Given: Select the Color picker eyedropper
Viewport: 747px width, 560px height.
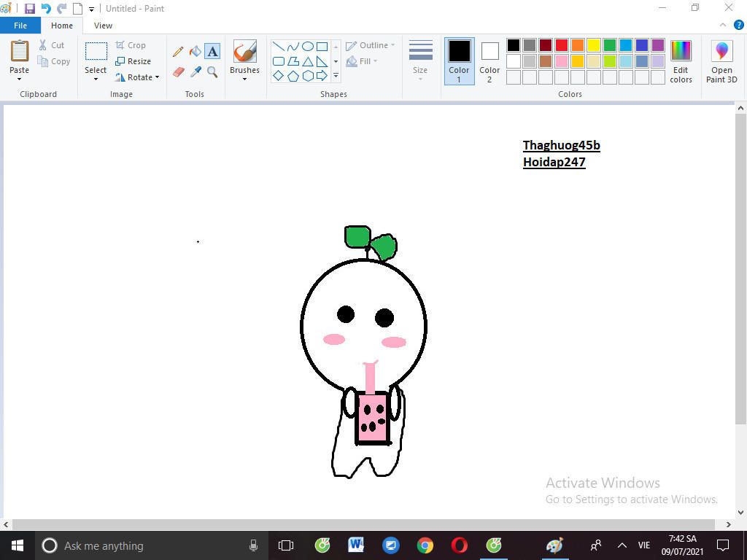Looking at the screenshot, I should click(196, 72).
